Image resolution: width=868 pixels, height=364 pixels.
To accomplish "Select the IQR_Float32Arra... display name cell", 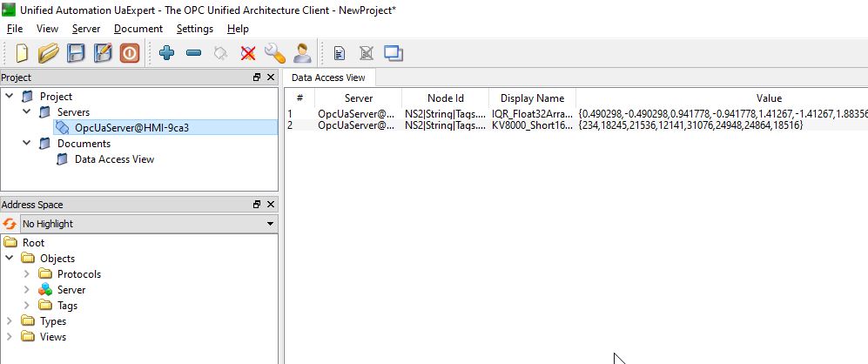I will (x=533, y=113).
